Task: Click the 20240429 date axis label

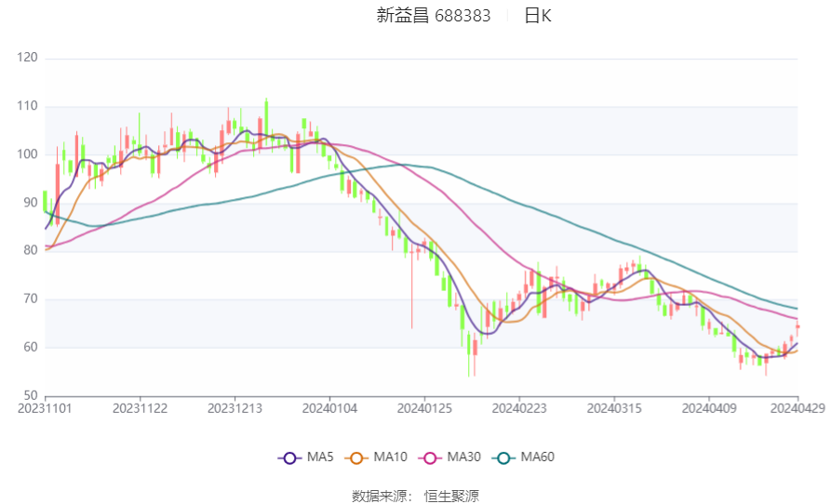Action: click(797, 409)
